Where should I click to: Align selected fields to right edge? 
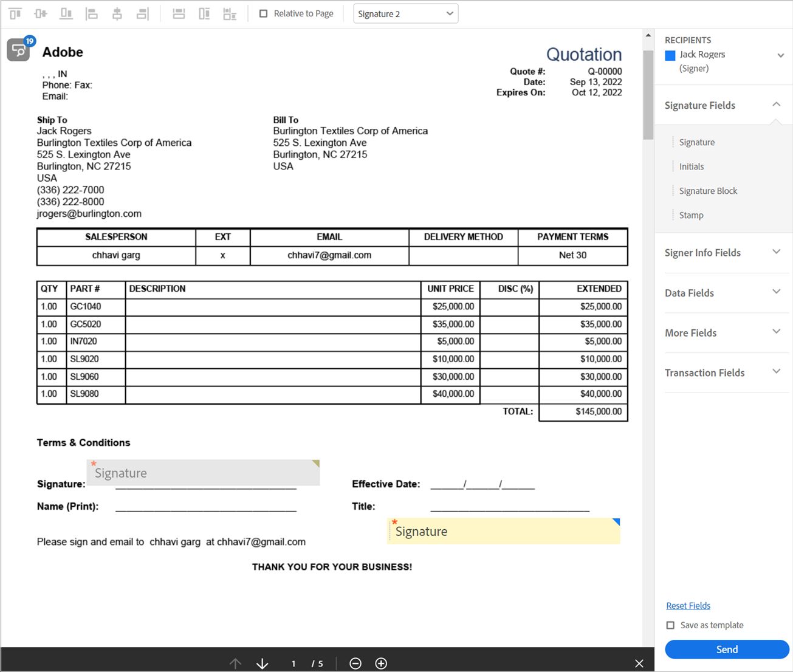142,13
